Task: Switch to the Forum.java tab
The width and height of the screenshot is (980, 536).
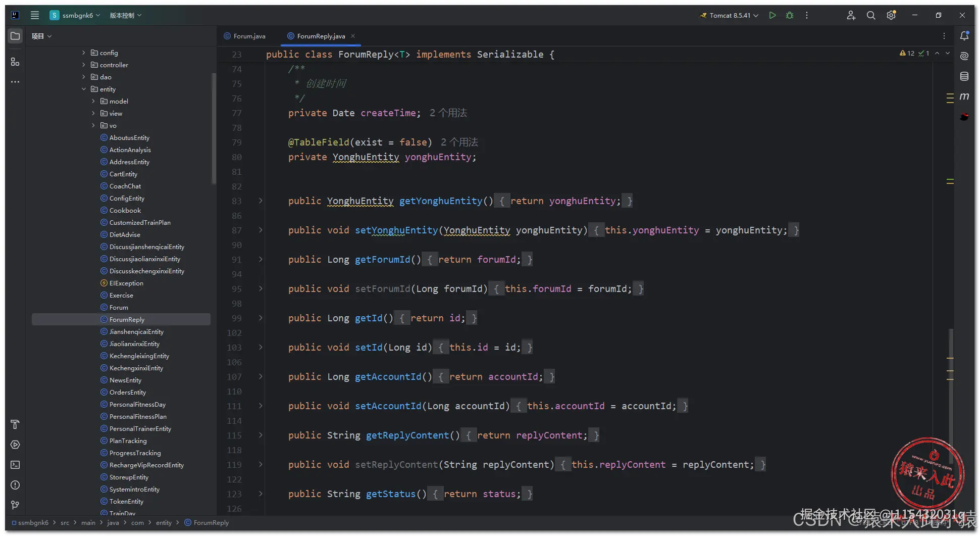Action: pos(245,36)
